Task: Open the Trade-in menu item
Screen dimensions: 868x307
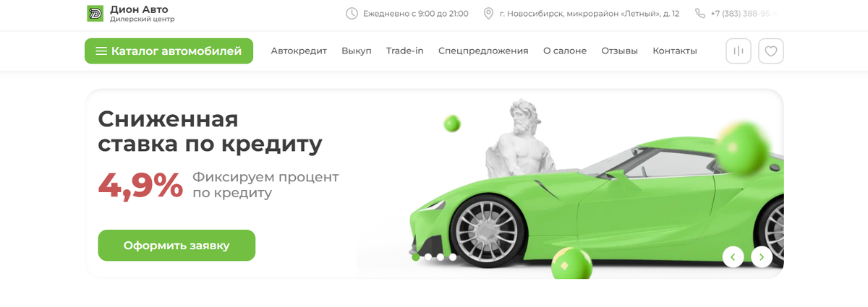Action: (405, 51)
